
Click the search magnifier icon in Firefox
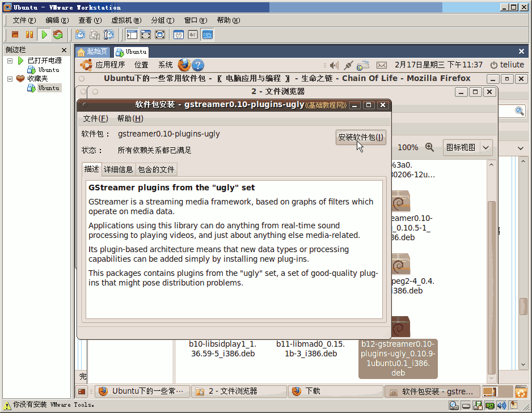click(x=519, y=111)
